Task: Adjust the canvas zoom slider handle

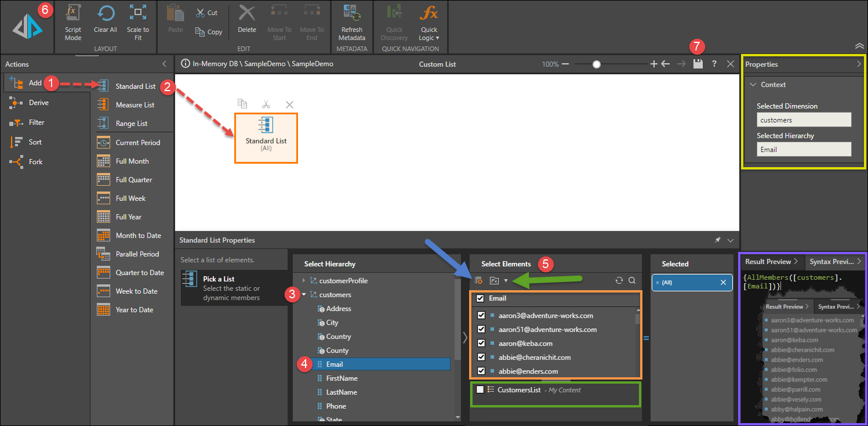Action: click(597, 64)
